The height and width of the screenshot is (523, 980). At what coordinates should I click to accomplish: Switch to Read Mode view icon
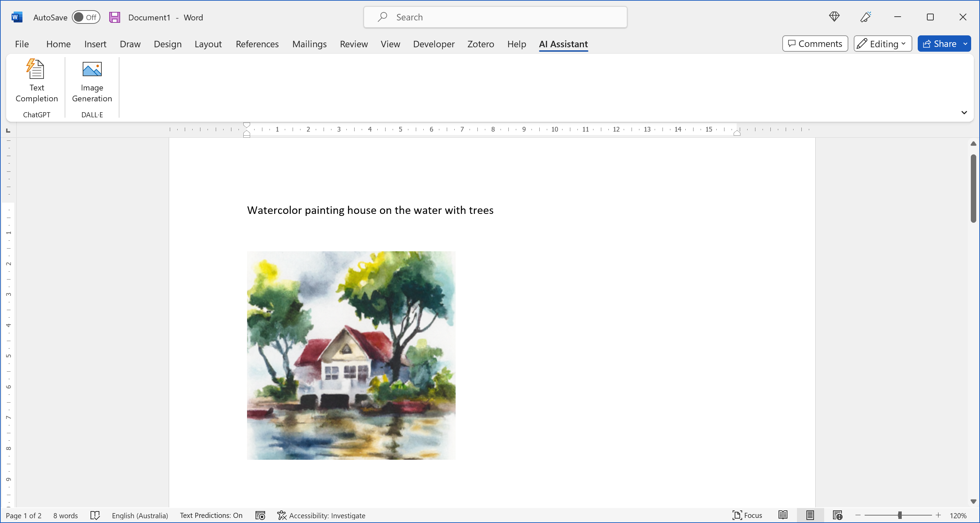click(783, 516)
